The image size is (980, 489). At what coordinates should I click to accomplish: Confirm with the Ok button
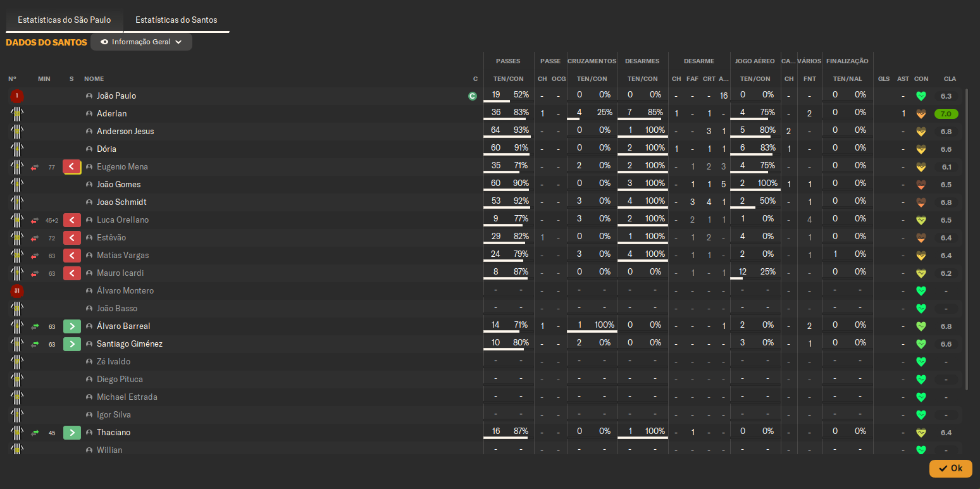(x=950, y=468)
